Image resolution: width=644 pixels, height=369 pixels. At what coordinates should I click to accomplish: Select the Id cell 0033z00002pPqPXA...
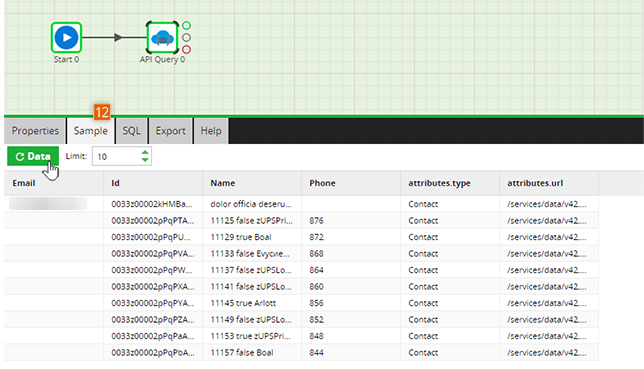pos(153,286)
